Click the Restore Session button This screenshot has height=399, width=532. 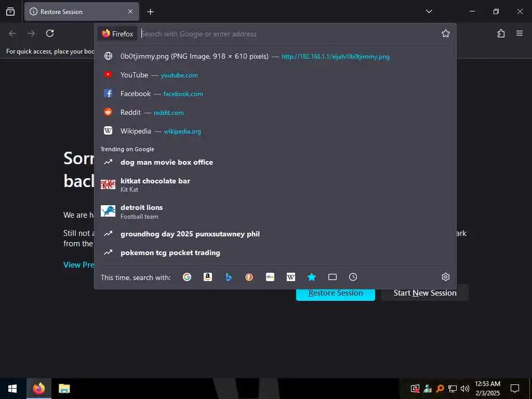pyautogui.click(x=336, y=293)
